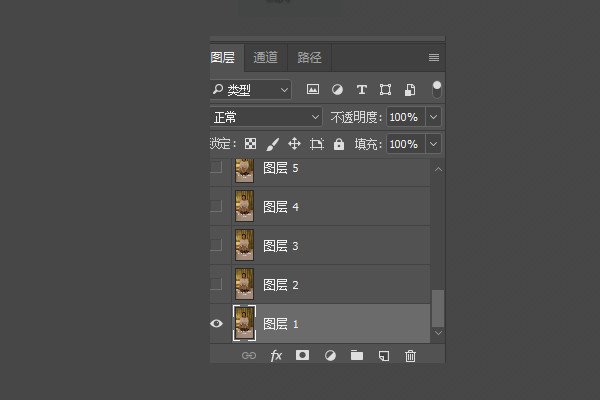This screenshot has width=600, height=400.
Task: Lock image pixels brush icon
Action: pos(272,144)
